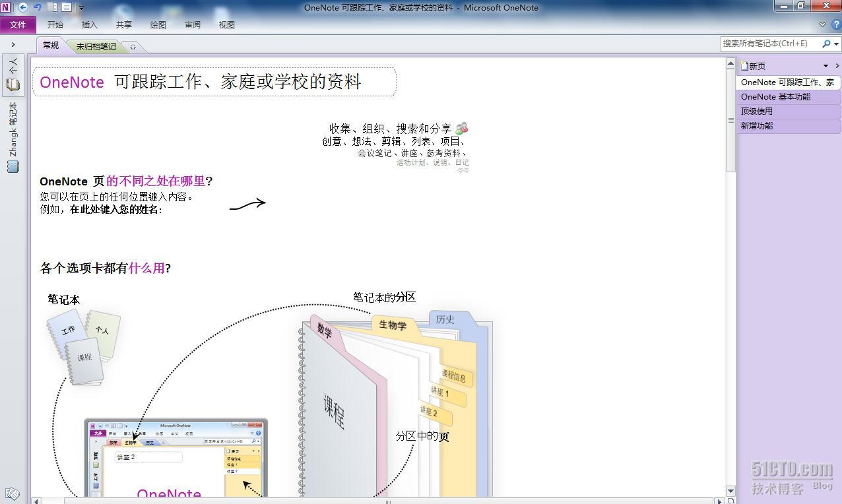Select the 新增功能 page
Viewport: 842px width, 504px height.
[789, 126]
